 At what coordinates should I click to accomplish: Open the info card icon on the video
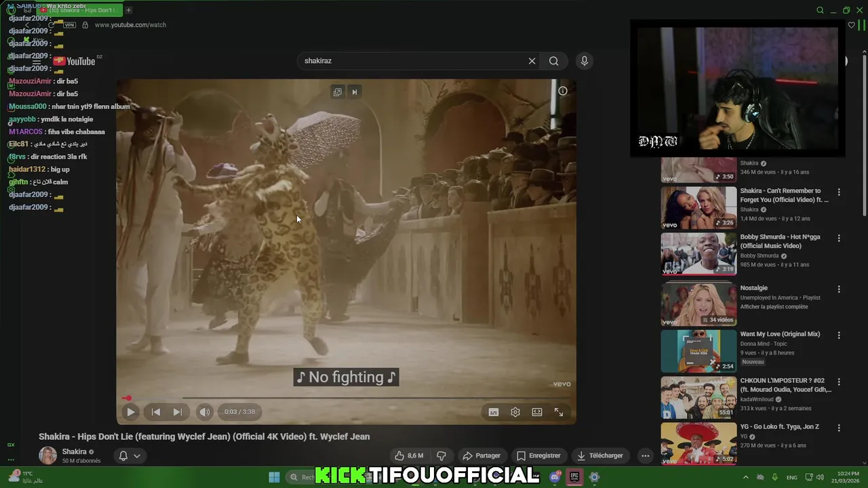click(563, 91)
